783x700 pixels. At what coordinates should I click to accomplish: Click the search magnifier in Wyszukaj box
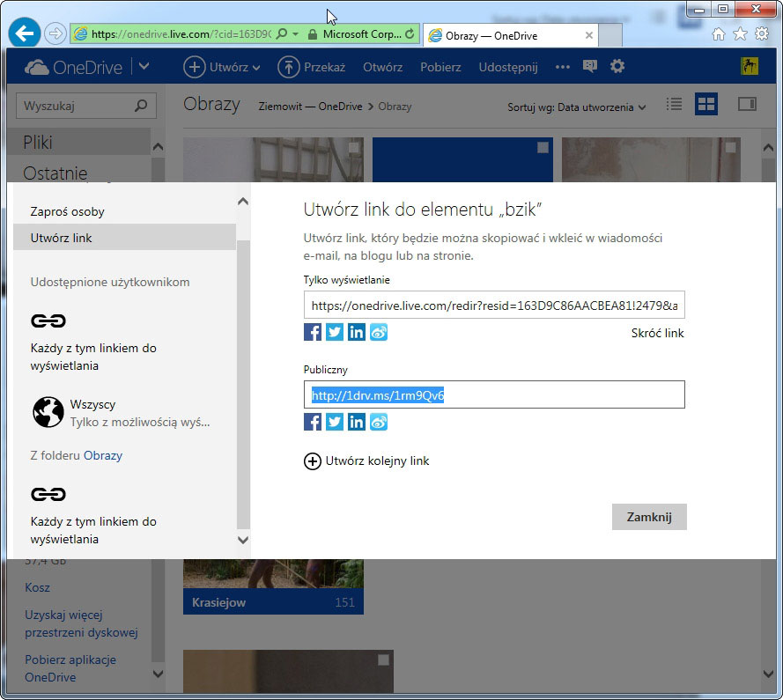[141, 106]
